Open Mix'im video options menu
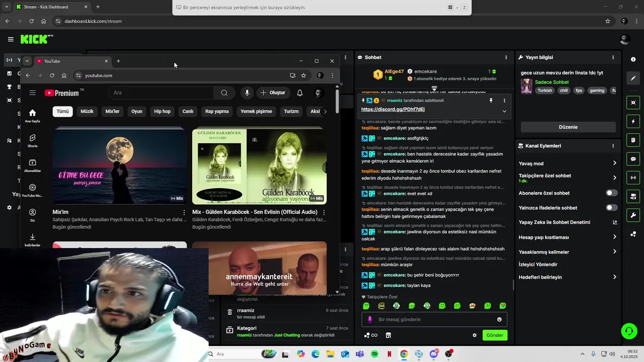The image size is (644, 362). (x=184, y=213)
